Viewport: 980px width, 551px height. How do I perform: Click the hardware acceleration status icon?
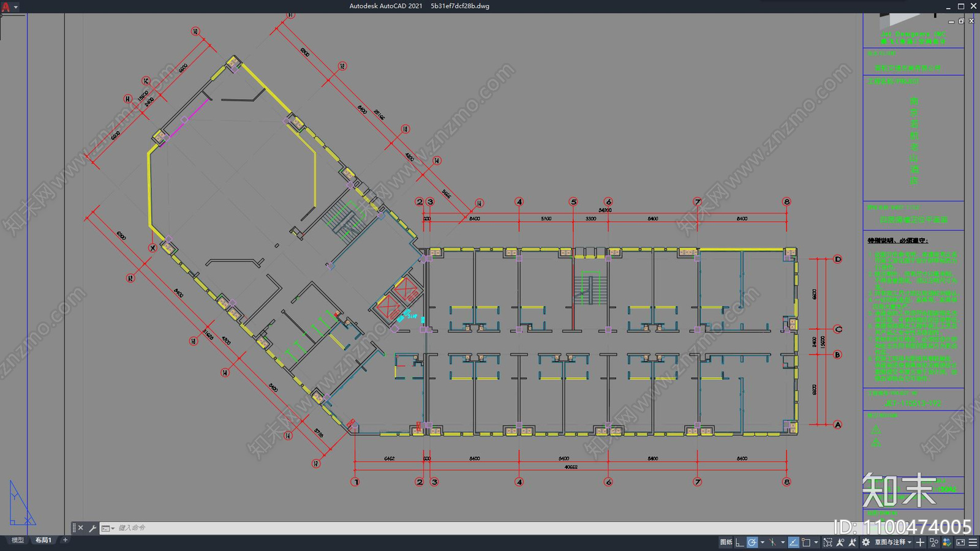click(947, 542)
